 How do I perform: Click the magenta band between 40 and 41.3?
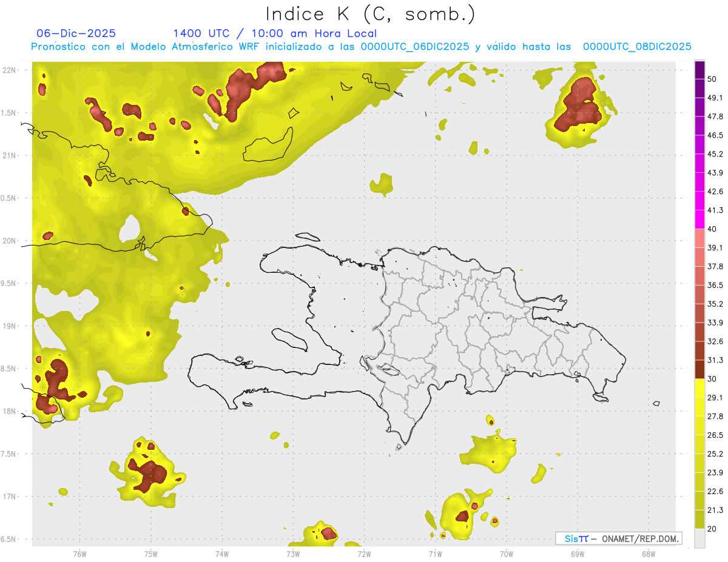(x=699, y=219)
